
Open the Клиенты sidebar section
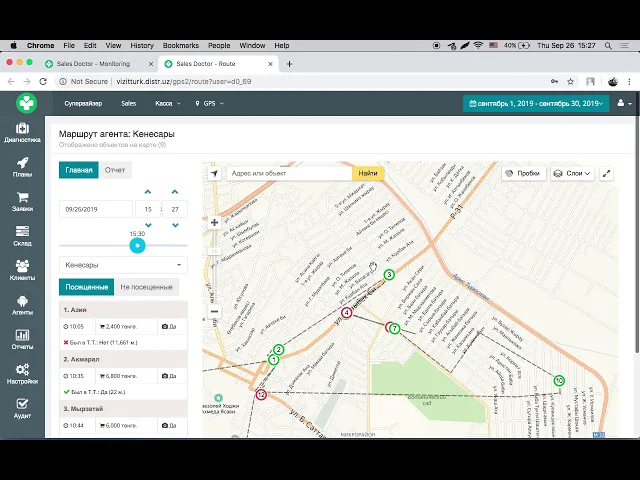22,271
